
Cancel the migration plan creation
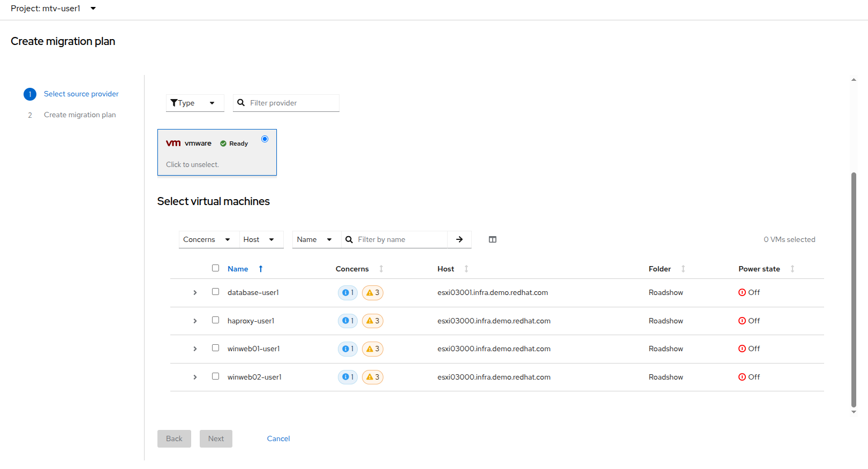coord(278,438)
